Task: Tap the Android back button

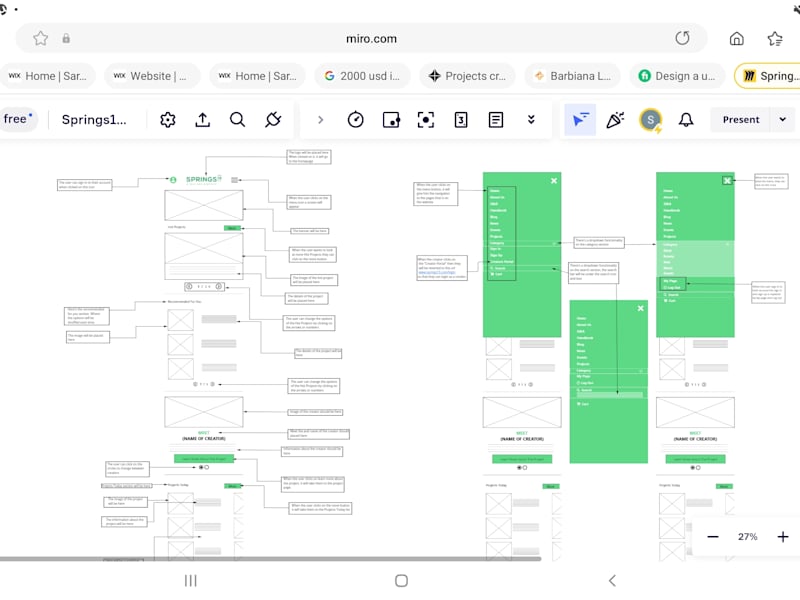Action: point(612,581)
